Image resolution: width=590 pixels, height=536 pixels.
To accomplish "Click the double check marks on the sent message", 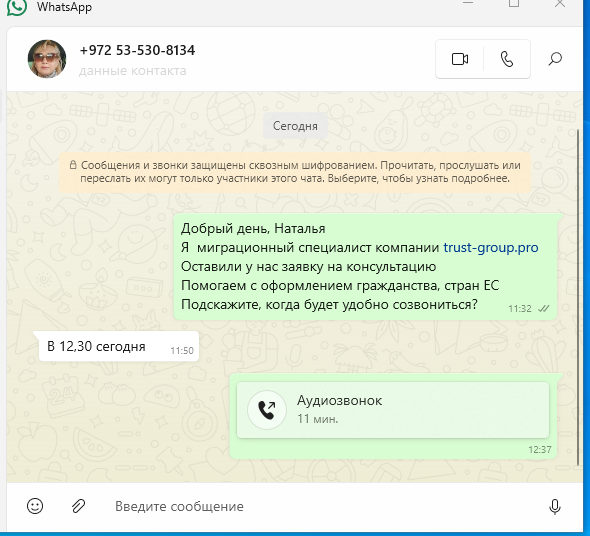I will point(543,309).
